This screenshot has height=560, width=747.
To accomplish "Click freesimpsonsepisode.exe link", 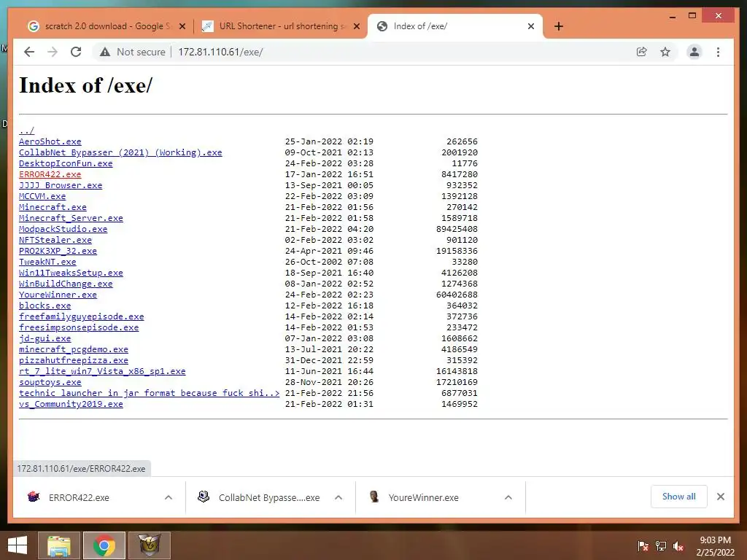I will 79,327.
